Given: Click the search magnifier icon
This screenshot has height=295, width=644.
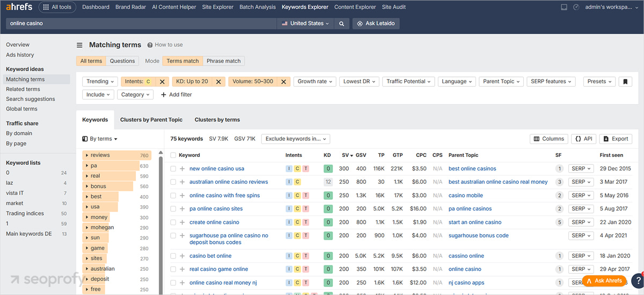Looking at the screenshot, I should [341, 24].
